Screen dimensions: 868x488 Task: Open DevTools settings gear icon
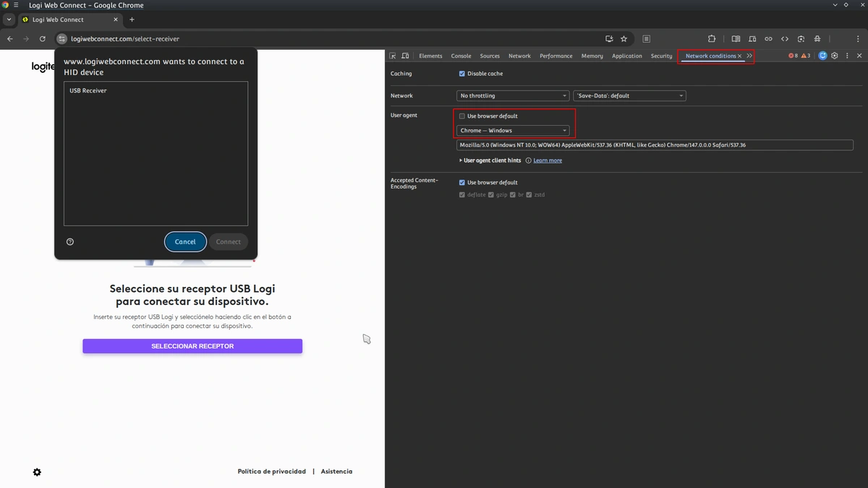tap(834, 55)
